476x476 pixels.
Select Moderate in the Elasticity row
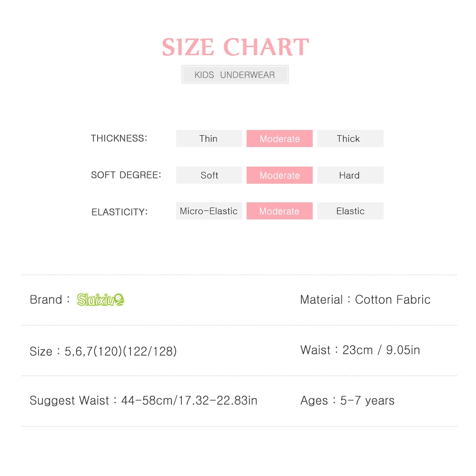pos(279,211)
